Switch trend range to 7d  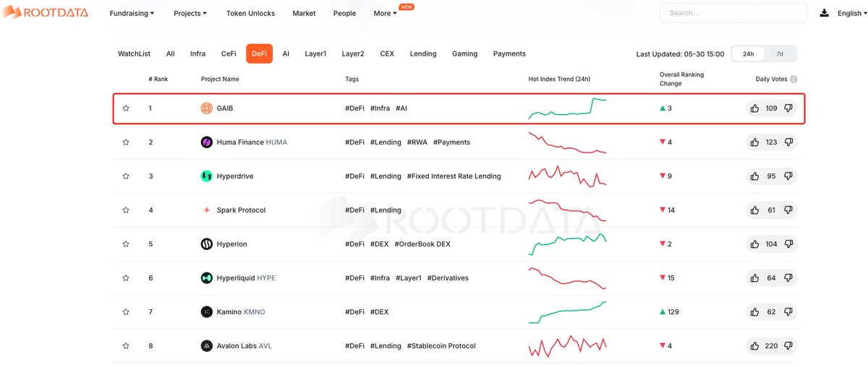[780, 53]
